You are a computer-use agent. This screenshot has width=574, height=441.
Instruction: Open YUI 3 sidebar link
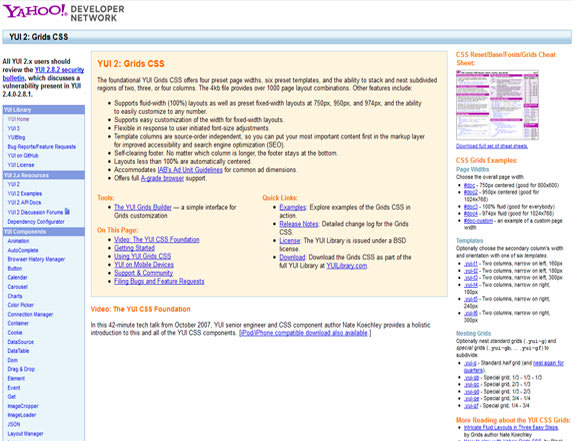[14, 128]
